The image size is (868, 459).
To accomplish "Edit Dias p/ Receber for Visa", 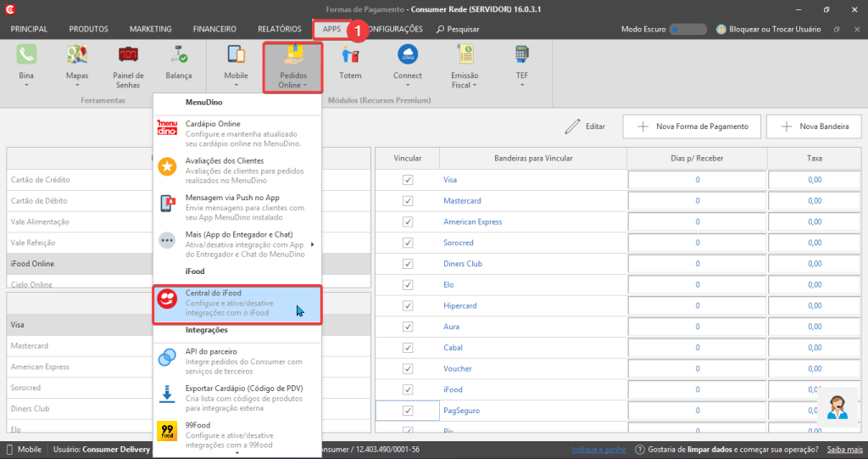I will point(697,180).
